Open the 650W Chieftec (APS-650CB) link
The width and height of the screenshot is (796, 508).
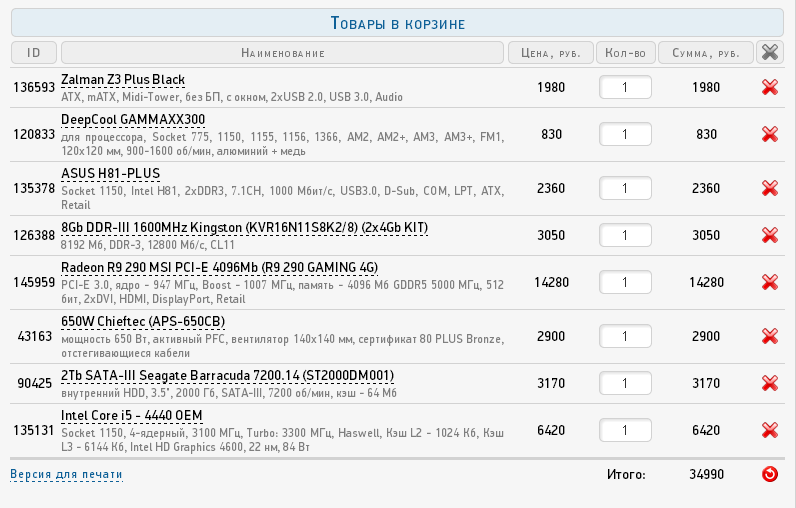[x=143, y=322]
